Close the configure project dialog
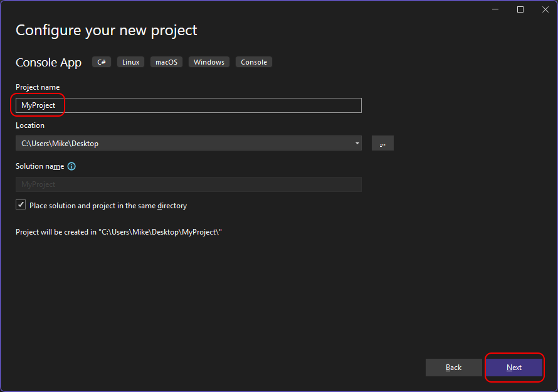This screenshot has height=392, width=558. 544,9
